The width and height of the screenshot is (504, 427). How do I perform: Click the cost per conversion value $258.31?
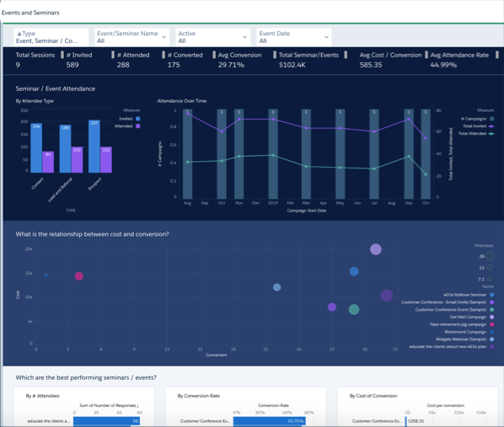(x=416, y=421)
